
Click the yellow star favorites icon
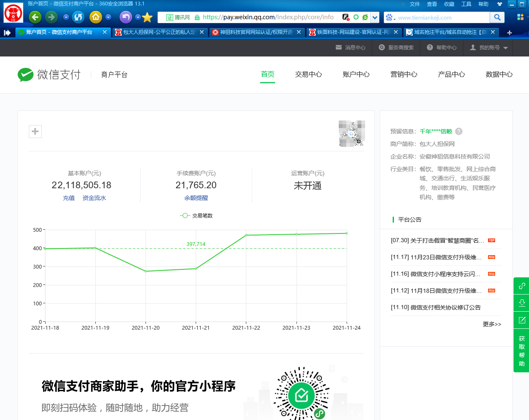(x=147, y=17)
